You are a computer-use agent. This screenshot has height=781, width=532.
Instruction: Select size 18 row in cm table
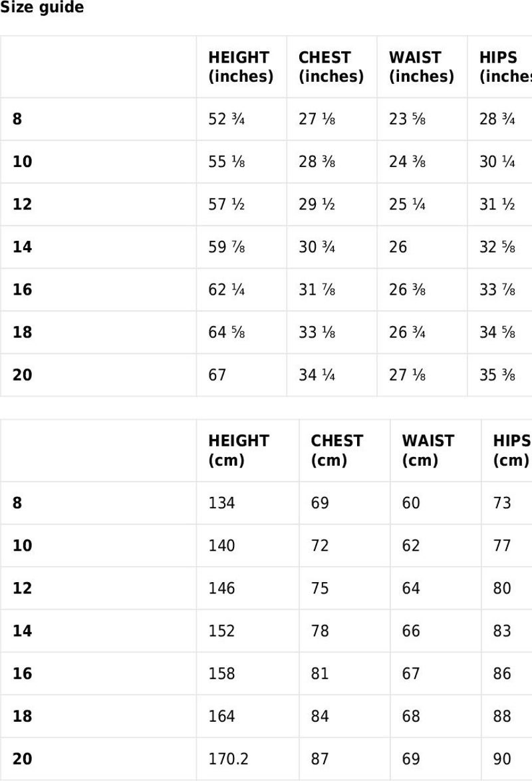point(266,716)
